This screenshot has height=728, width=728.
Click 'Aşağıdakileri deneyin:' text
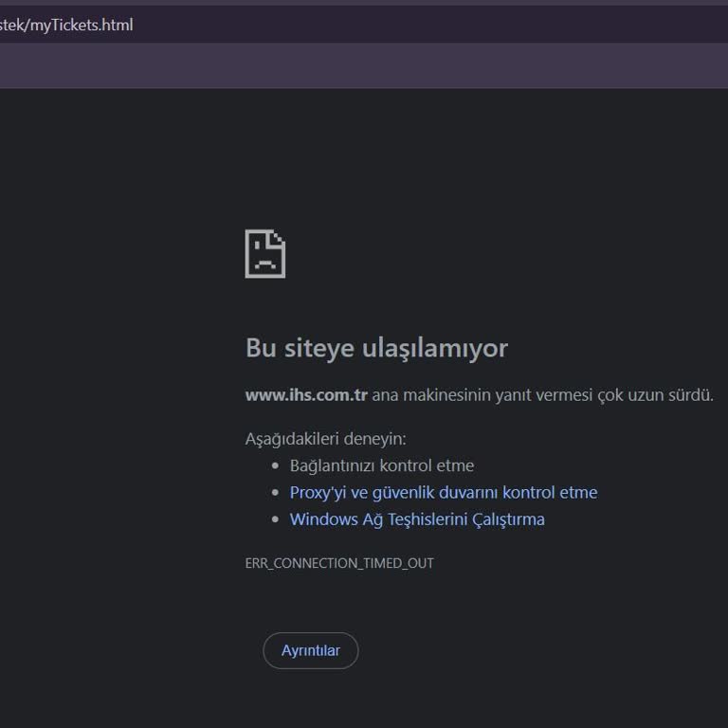coord(325,439)
